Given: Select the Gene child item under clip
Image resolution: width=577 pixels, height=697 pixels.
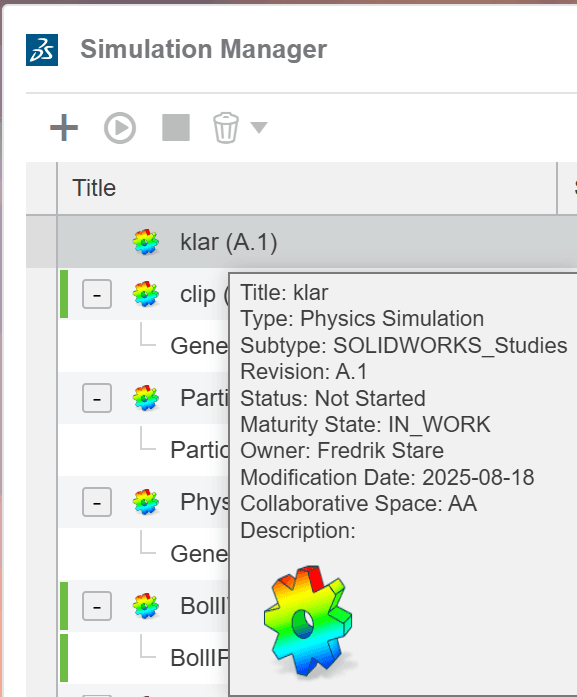Looking at the screenshot, I should pyautogui.click(x=199, y=346).
